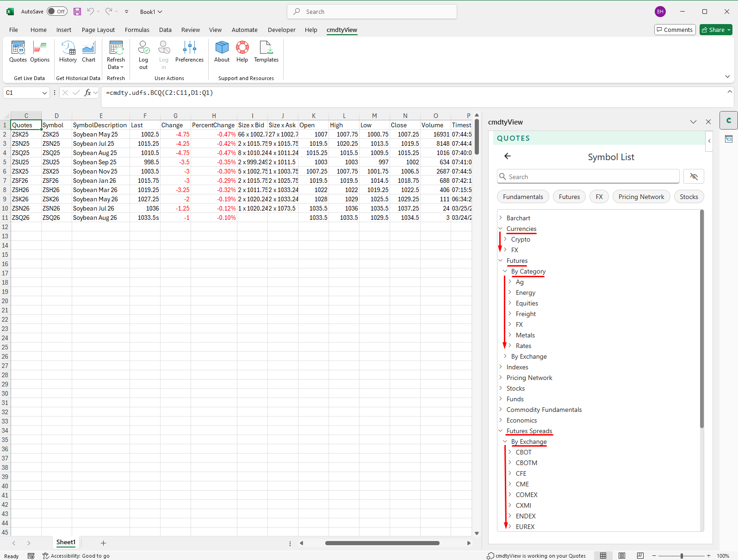Open the Formulas ribbon tab
The image size is (738, 560).
click(137, 30)
